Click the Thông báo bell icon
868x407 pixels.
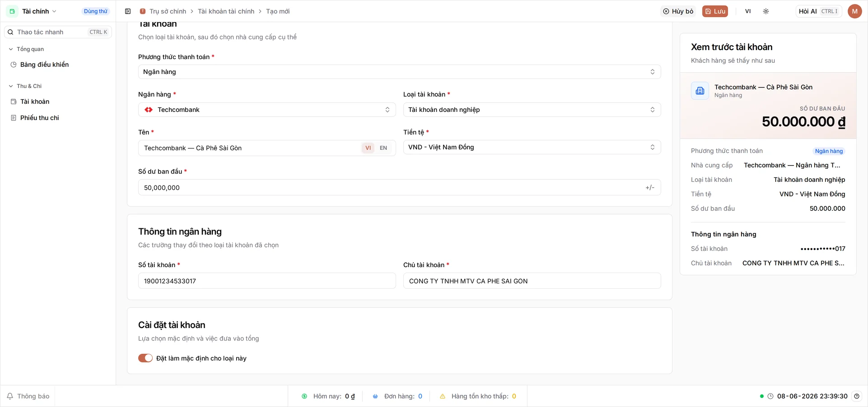pos(10,396)
